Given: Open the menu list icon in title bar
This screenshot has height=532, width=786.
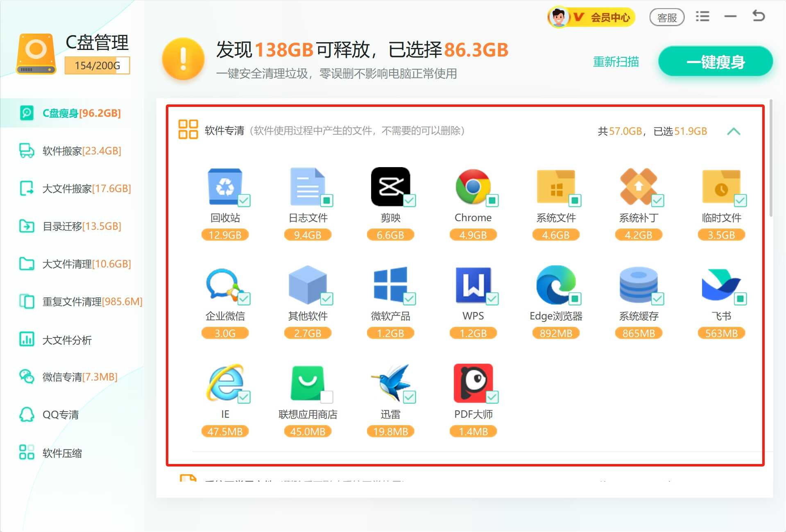Looking at the screenshot, I should point(702,16).
